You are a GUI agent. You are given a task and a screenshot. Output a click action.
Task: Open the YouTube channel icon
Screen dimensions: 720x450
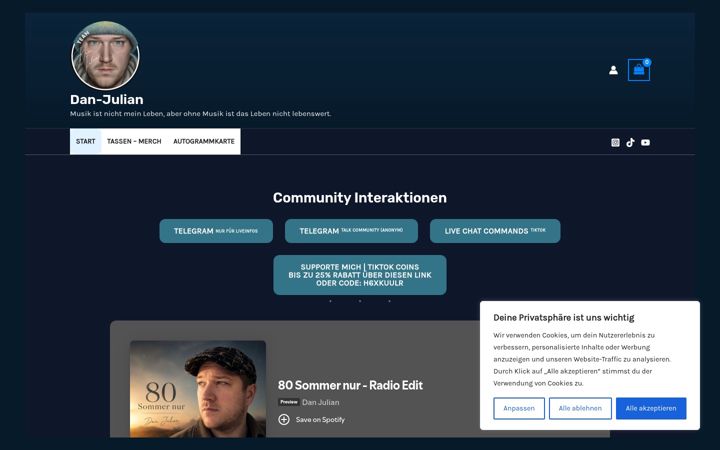(645, 142)
